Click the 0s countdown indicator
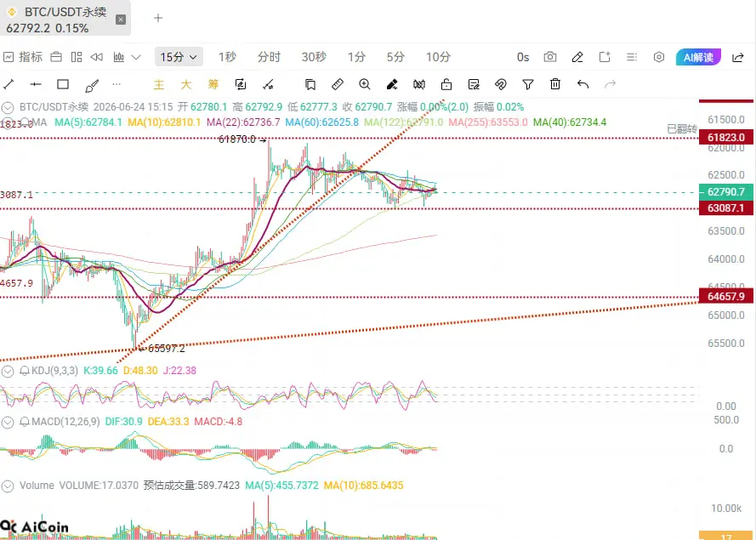 click(523, 57)
